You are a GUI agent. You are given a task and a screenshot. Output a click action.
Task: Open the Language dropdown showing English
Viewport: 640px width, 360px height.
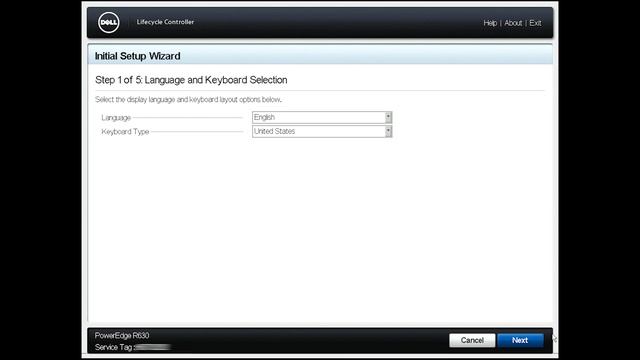tap(322, 118)
